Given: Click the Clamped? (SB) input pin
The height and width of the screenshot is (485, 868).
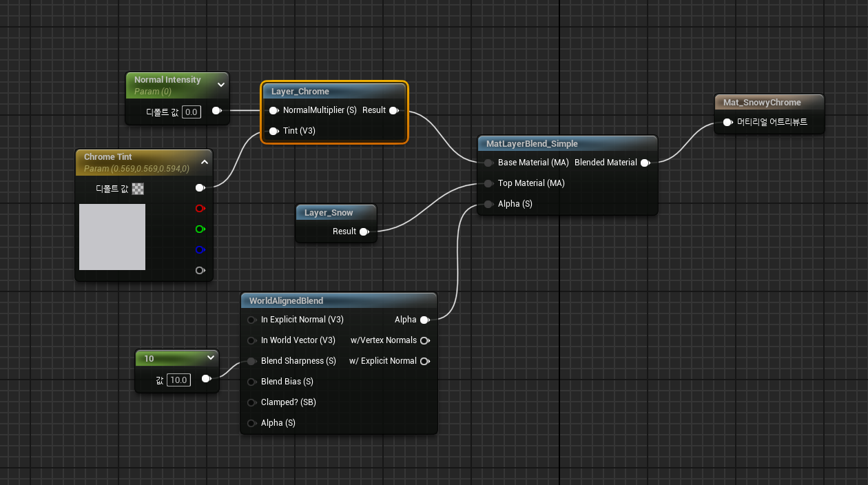Looking at the screenshot, I should 251,402.
